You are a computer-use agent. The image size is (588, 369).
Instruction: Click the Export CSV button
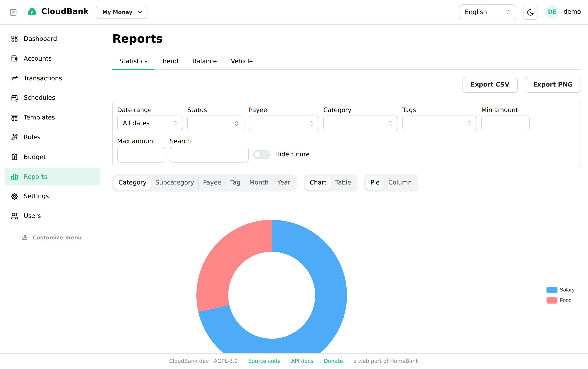click(490, 85)
